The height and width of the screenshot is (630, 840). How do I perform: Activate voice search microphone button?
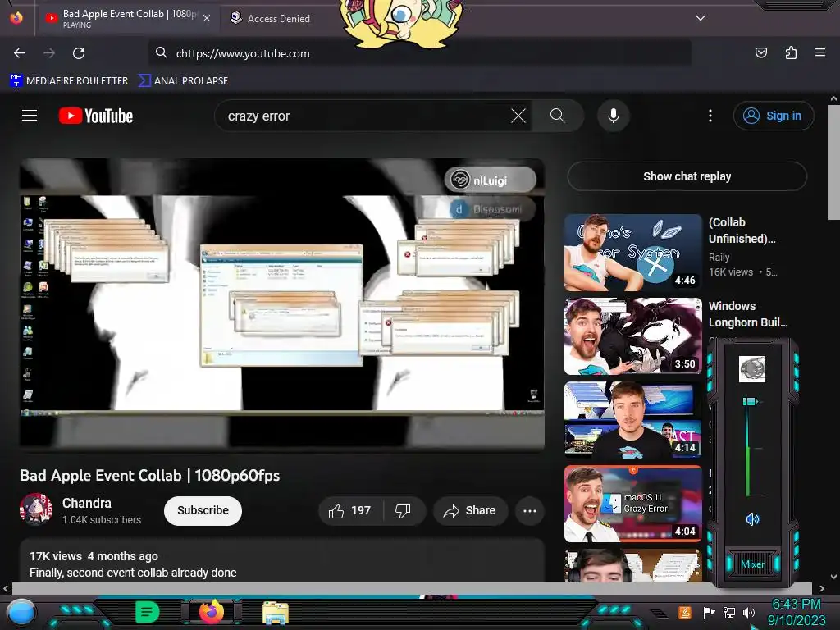click(x=614, y=116)
